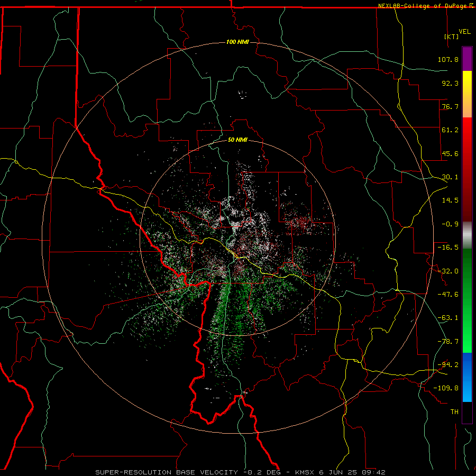Viewport: 476px width, 476px height.
Task: Click the NEXLAB-College of DuPage header text
Action: tap(422, 6)
